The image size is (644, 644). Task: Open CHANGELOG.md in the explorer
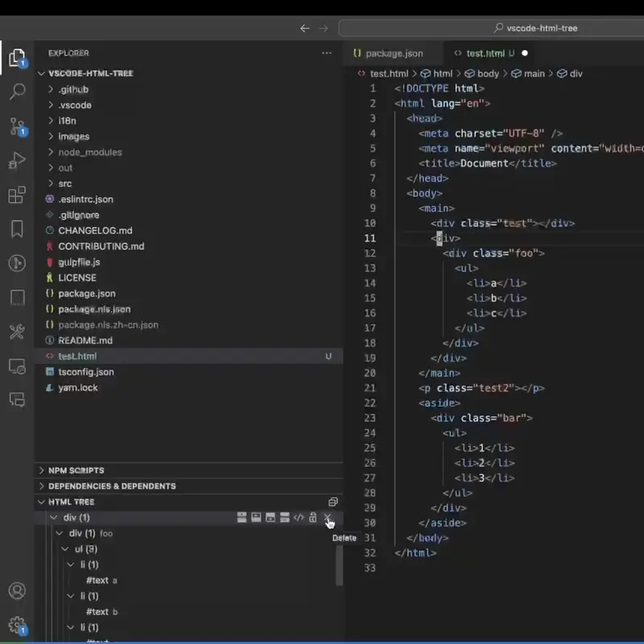[x=188, y=230]
